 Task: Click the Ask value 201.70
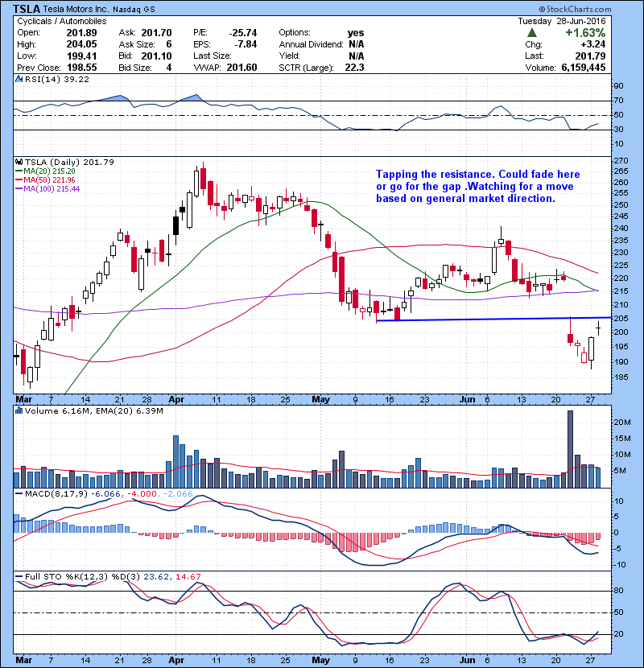[x=156, y=33]
